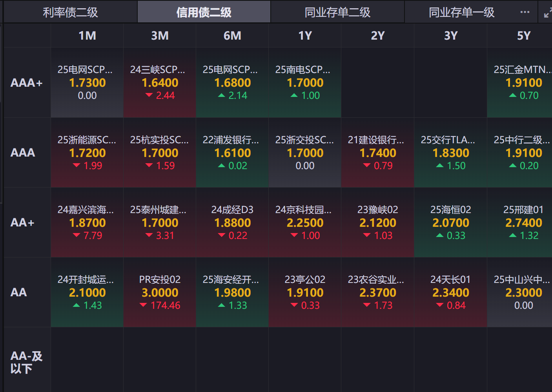Open the 23豫峡02 2.1200 cell
Image resolution: width=552 pixels, height=392 pixels.
(x=377, y=222)
